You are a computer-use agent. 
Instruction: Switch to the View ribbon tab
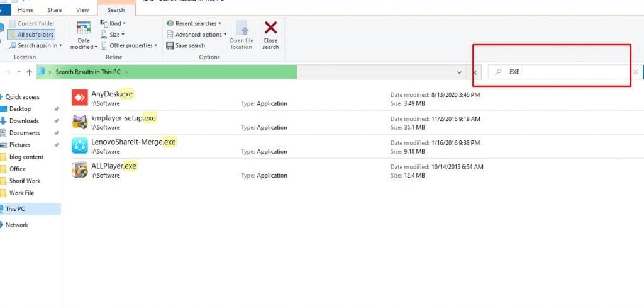(82, 10)
